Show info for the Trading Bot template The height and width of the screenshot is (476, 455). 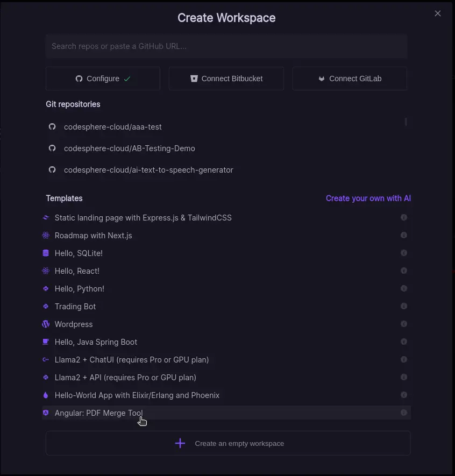click(x=404, y=306)
